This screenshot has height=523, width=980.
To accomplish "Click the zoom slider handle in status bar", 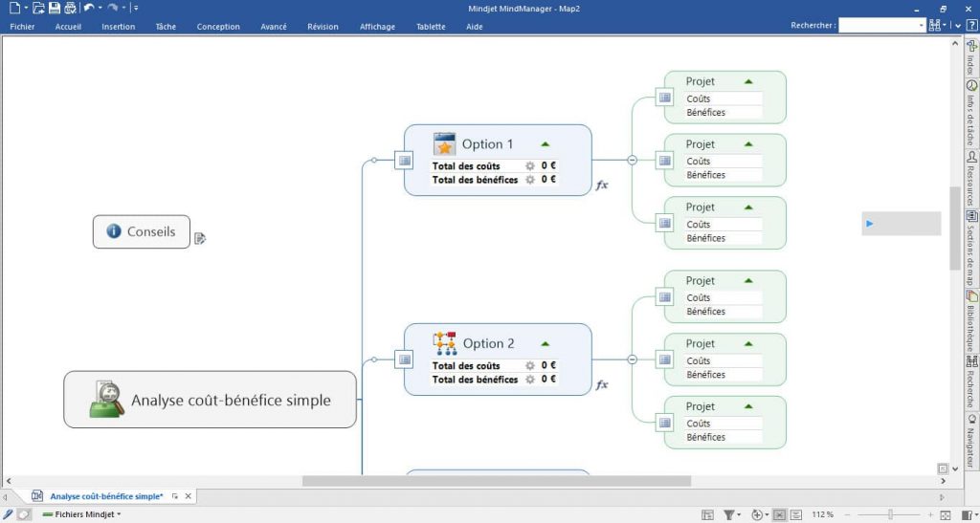I will [890, 514].
